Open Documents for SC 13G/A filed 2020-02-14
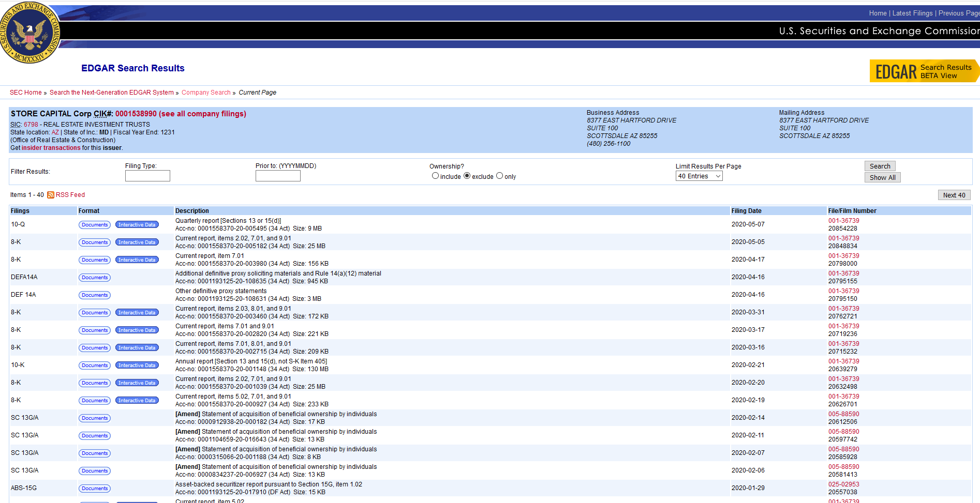This screenshot has height=503, width=980. tap(95, 418)
